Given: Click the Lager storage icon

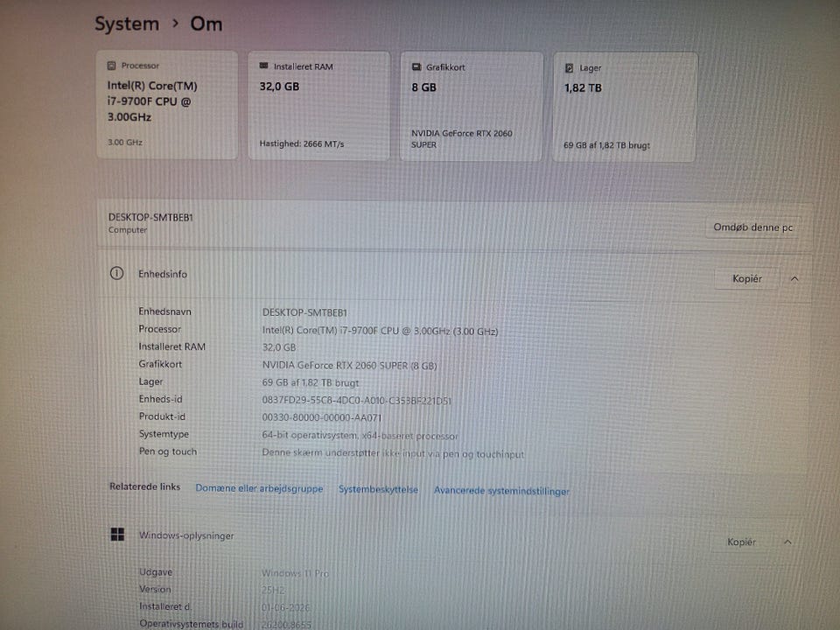Looking at the screenshot, I should pos(569,68).
